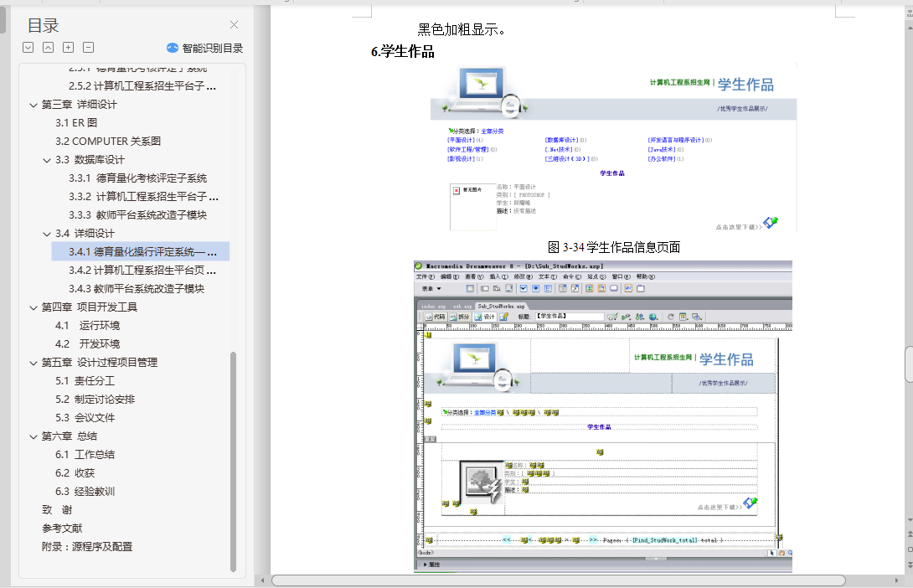Click 3.4 详细设计 section title
Viewport: 913px width, 588px height.
click(85, 234)
